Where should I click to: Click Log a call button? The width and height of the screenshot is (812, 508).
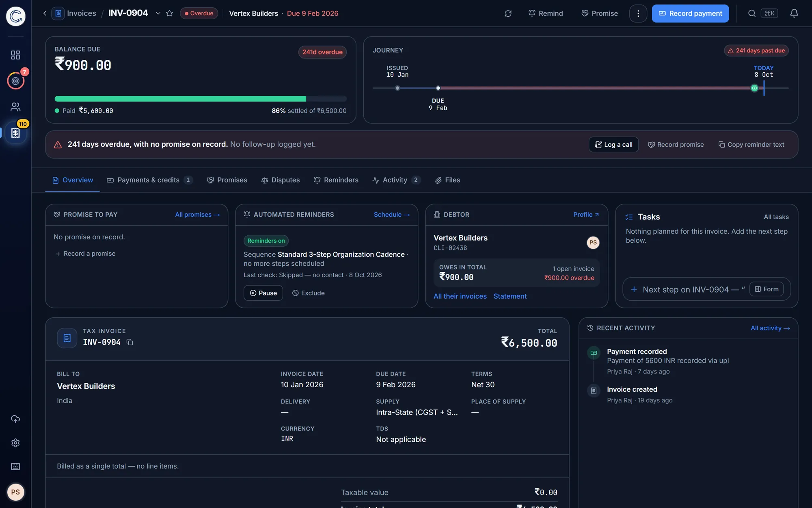[613, 145]
